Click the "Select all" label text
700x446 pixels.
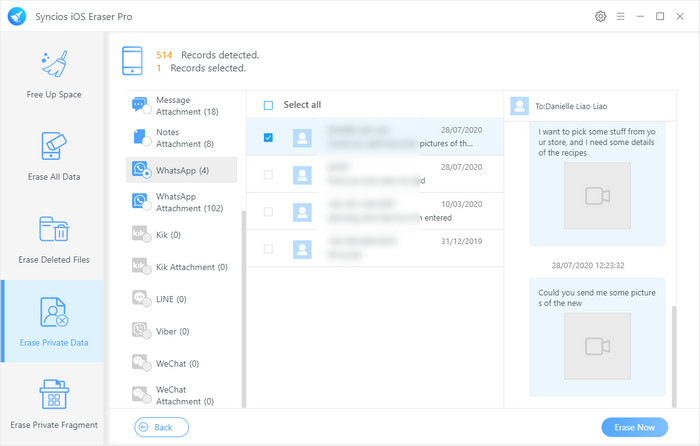pyautogui.click(x=302, y=105)
